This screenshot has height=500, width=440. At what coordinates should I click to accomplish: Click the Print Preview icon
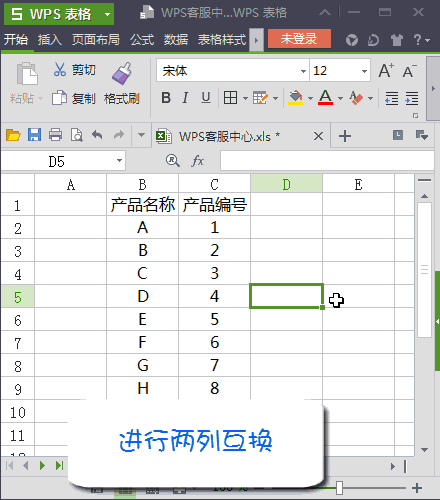pyautogui.click(x=77, y=135)
